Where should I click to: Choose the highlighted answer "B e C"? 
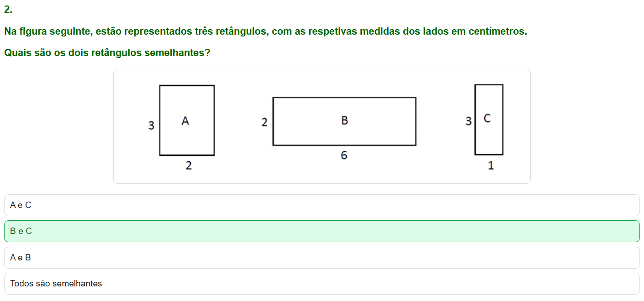point(322,231)
